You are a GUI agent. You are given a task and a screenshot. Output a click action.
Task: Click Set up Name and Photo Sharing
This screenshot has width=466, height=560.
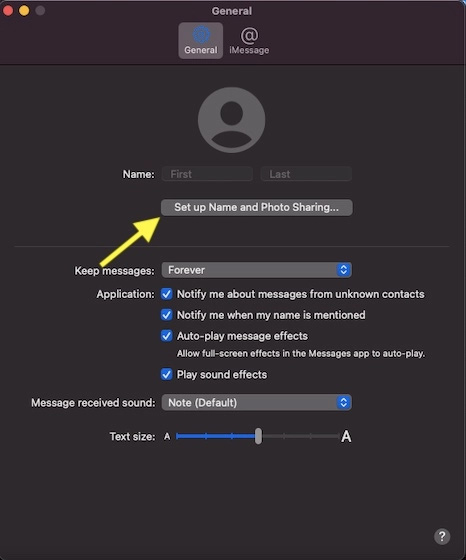click(257, 208)
